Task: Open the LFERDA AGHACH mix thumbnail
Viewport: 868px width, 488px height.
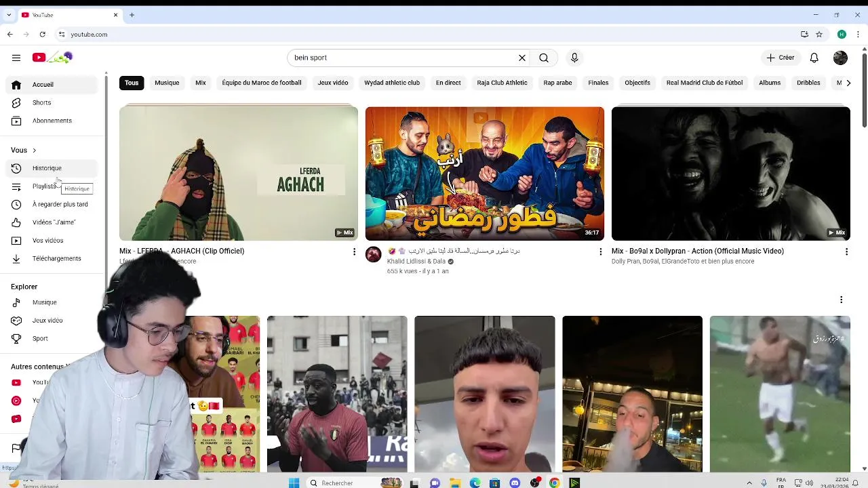Action: (x=239, y=174)
